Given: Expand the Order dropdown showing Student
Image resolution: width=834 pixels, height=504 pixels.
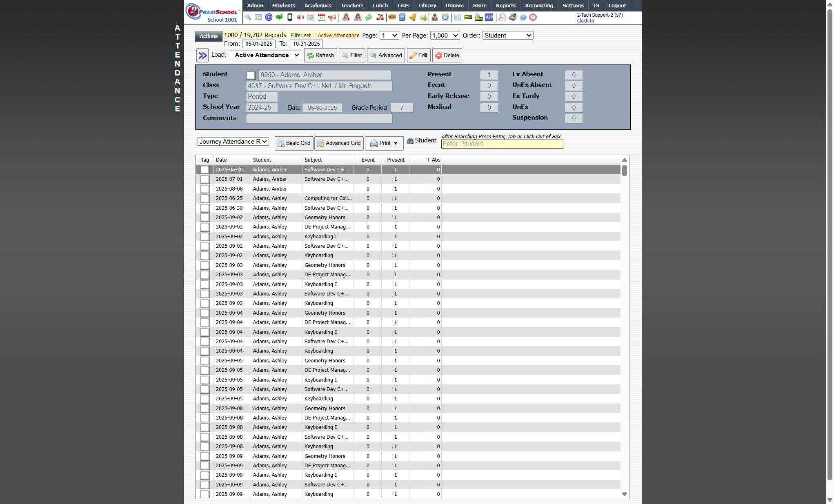Looking at the screenshot, I should (507, 36).
